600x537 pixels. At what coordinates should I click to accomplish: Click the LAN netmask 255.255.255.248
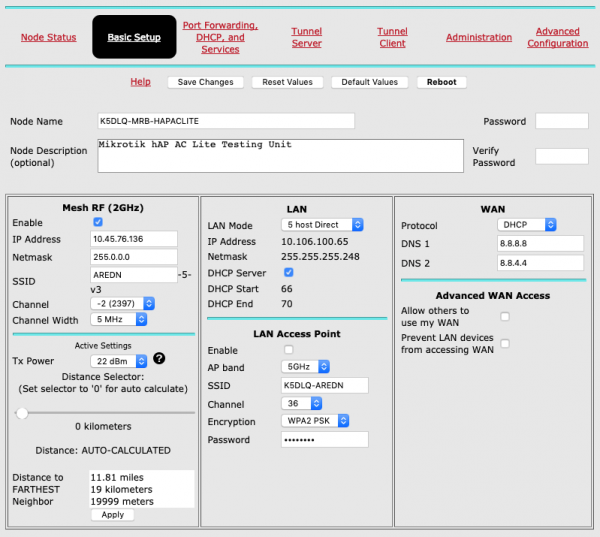click(x=320, y=256)
